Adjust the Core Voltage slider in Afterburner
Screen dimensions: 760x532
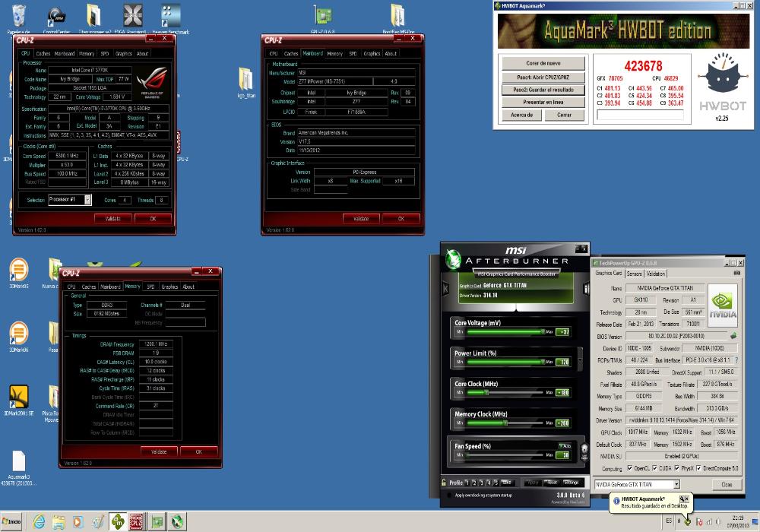[x=504, y=332]
